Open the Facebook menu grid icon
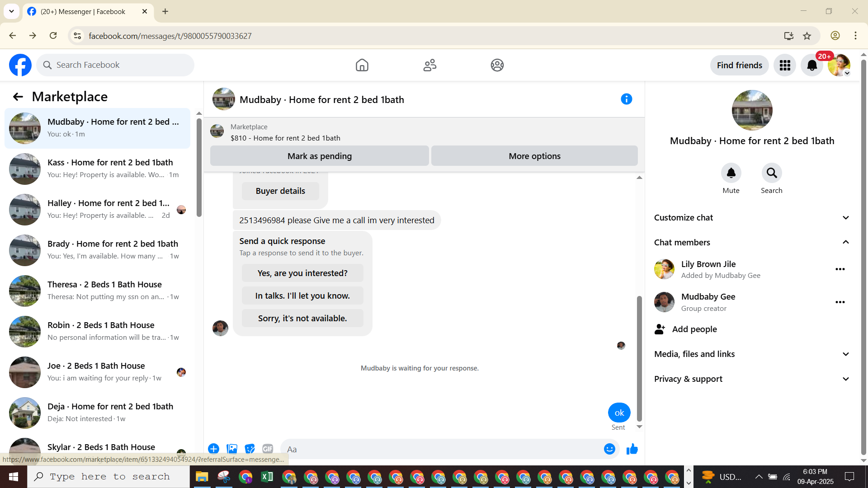The width and height of the screenshot is (868, 488). click(785, 66)
